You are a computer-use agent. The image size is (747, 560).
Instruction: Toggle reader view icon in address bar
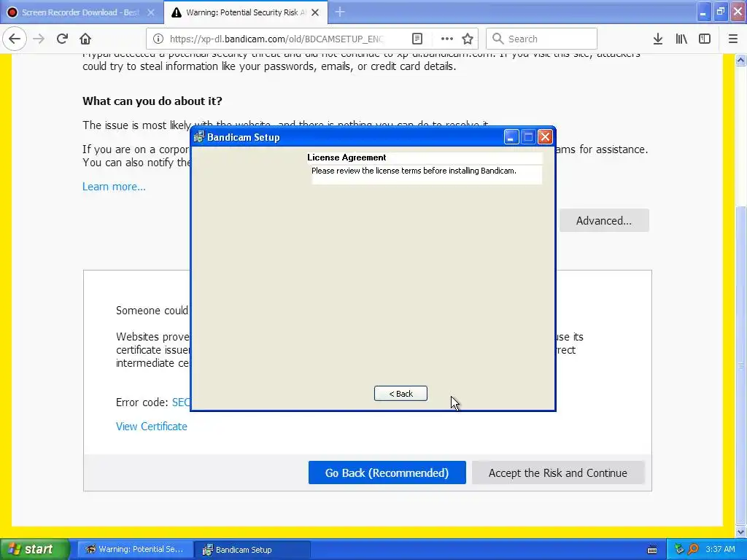(417, 39)
